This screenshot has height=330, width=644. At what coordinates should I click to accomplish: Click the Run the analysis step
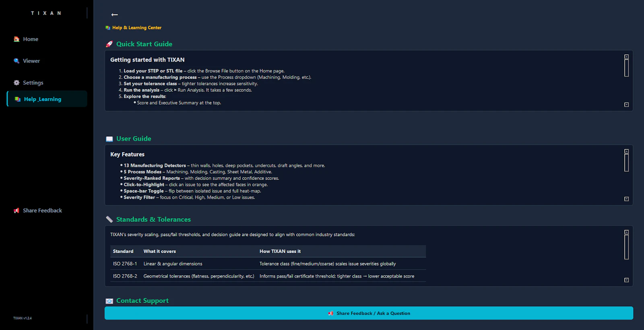click(188, 90)
